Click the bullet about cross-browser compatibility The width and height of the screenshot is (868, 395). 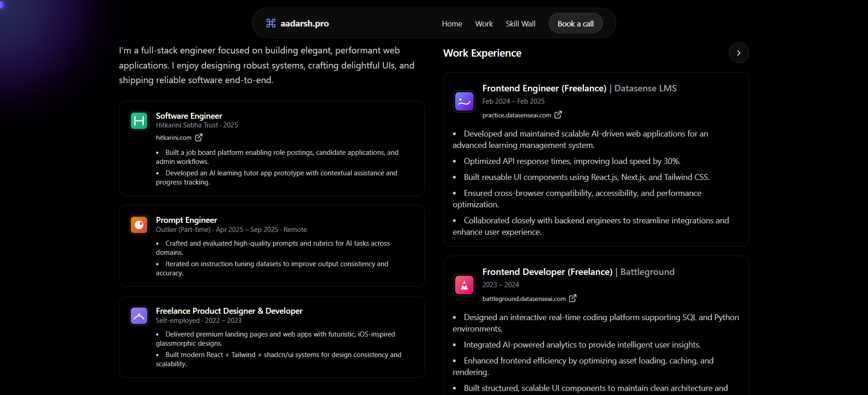coord(577,199)
